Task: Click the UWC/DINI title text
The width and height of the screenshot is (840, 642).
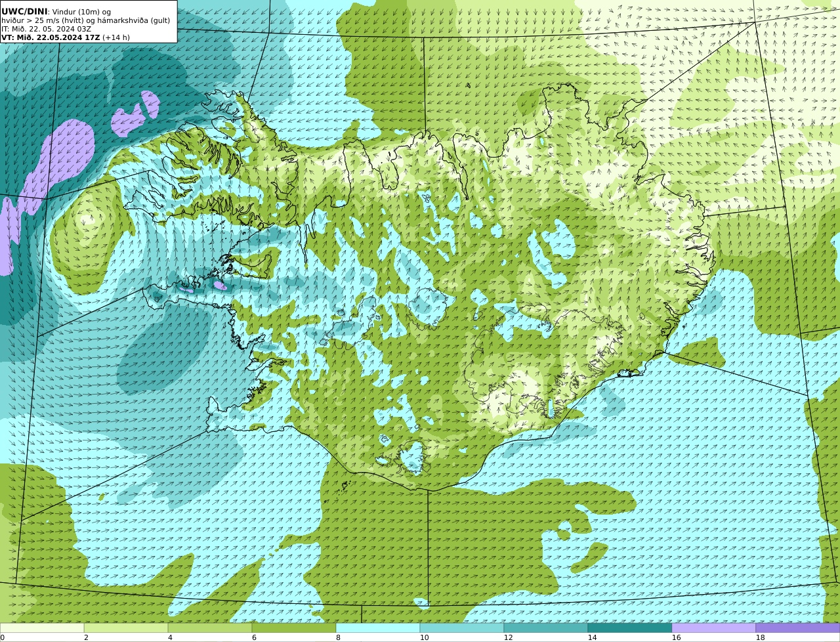Action: click(x=24, y=12)
